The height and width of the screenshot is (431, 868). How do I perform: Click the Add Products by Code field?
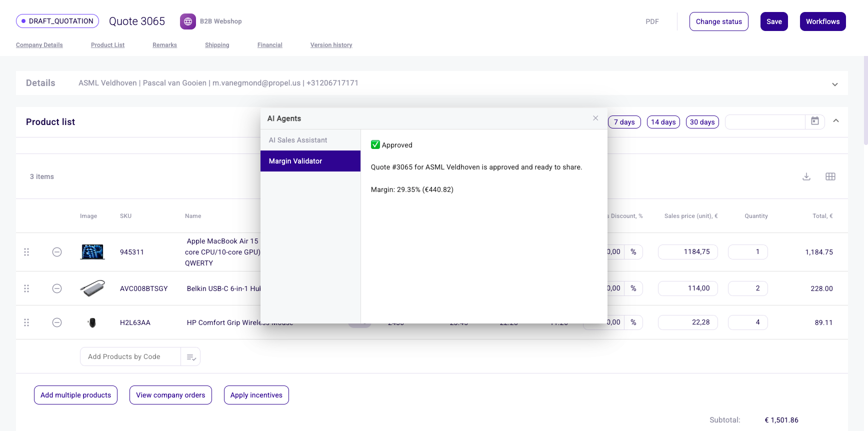pyautogui.click(x=130, y=357)
